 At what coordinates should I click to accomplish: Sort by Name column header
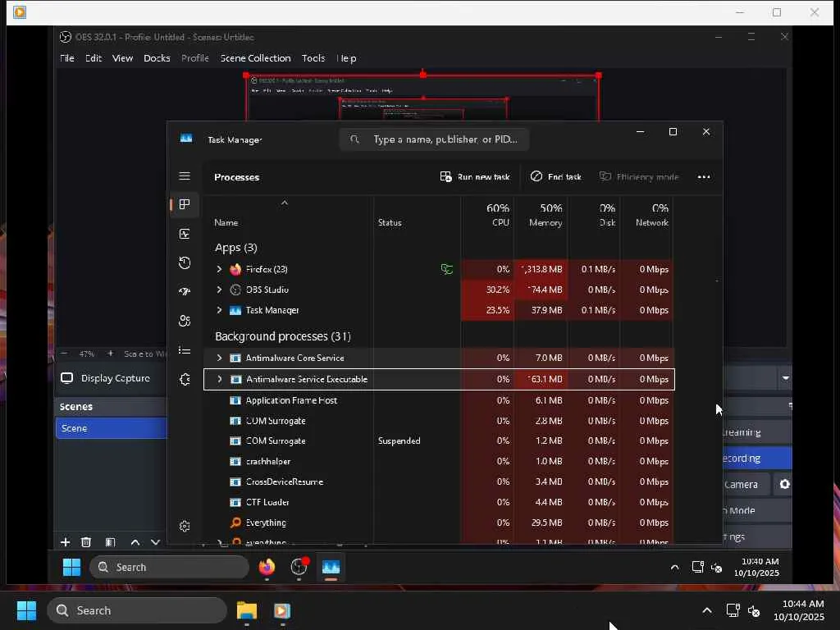click(x=226, y=222)
